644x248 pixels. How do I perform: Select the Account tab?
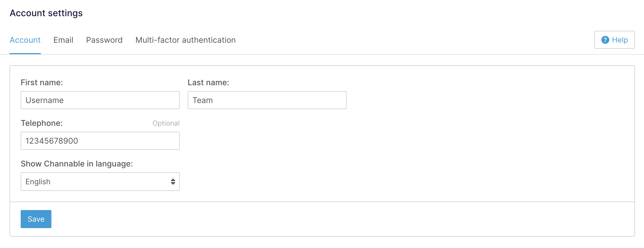(25, 40)
